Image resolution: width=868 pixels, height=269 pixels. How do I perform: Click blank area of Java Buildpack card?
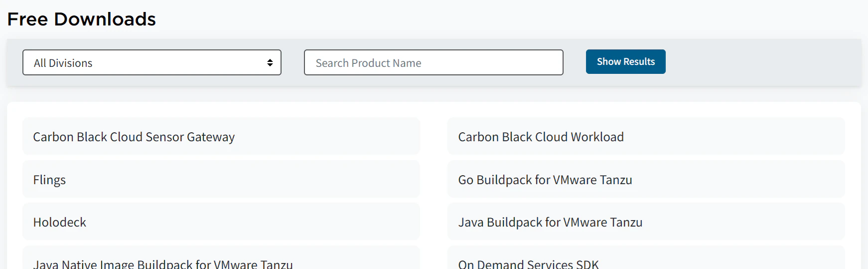[747, 222]
